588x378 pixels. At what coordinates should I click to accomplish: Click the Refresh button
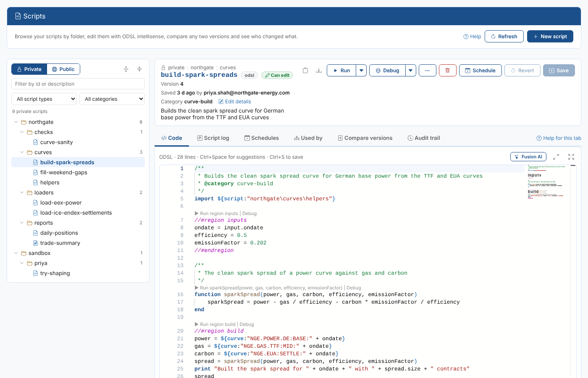click(504, 37)
